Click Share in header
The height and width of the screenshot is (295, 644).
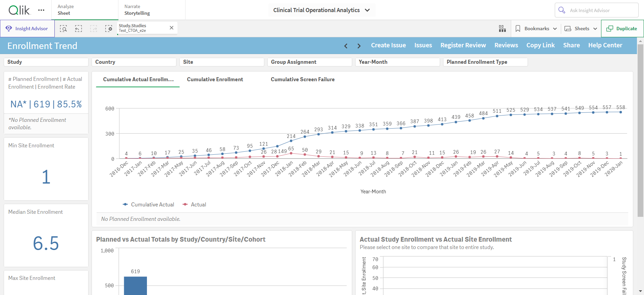click(x=571, y=45)
